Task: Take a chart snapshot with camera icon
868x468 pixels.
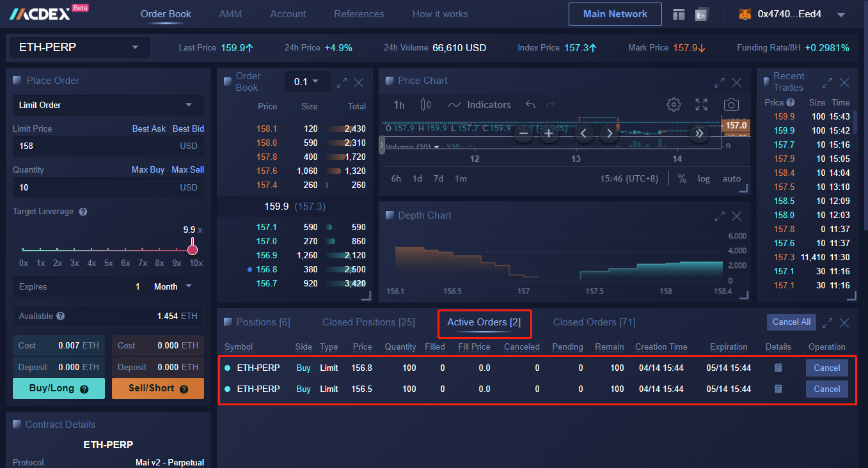Action: click(731, 105)
